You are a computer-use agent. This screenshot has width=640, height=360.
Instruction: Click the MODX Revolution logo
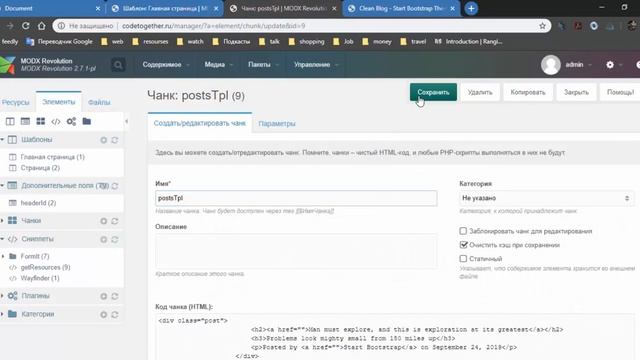[7, 65]
